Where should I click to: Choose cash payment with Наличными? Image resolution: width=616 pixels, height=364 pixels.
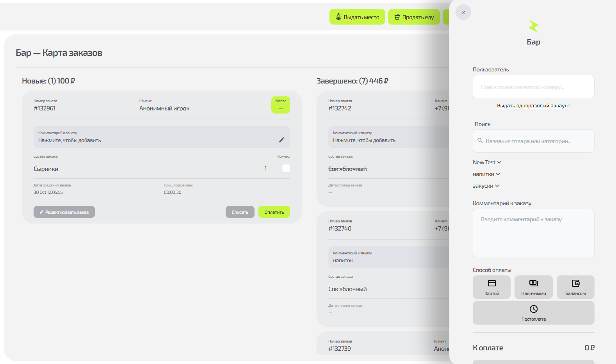533,287
